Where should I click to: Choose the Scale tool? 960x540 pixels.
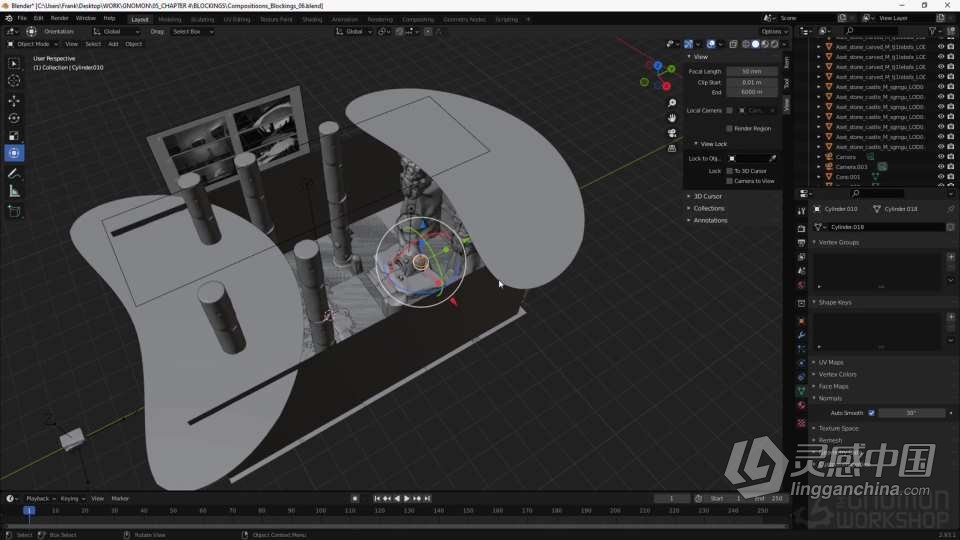pos(14,135)
